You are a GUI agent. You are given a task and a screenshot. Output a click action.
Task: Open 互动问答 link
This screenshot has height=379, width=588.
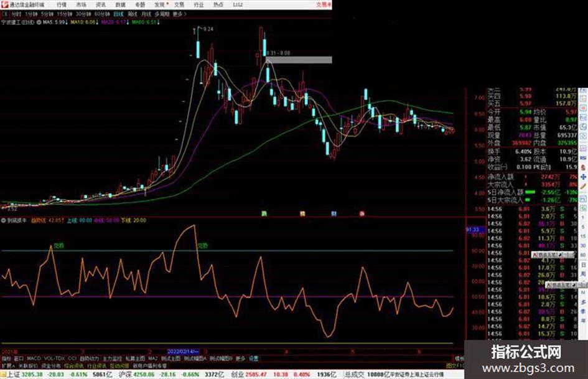pos(119,365)
